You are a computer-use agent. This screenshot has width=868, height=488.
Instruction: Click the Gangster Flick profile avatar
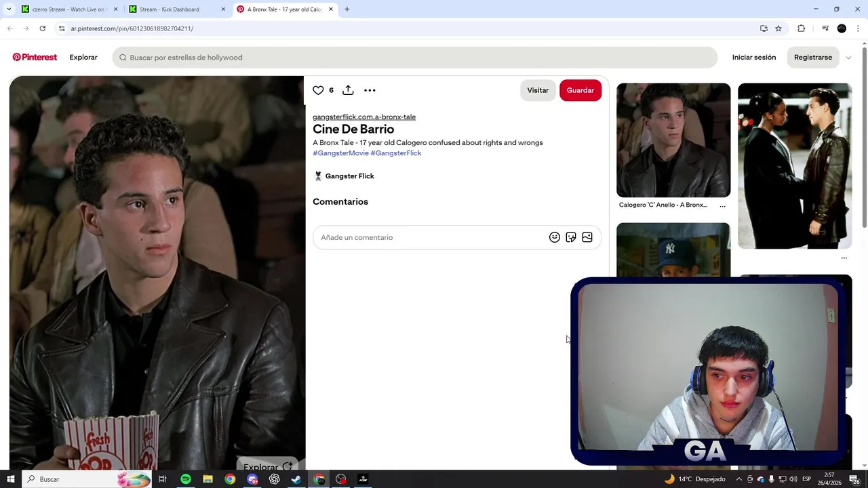pos(317,176)
